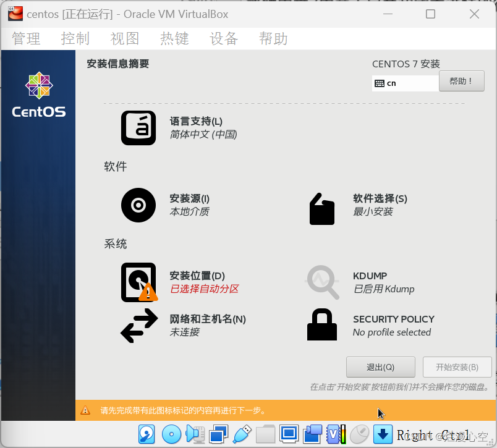This screenshot has width=497, height=448.
Task: Click the software selection package icon
Action: tap(321, 209)
